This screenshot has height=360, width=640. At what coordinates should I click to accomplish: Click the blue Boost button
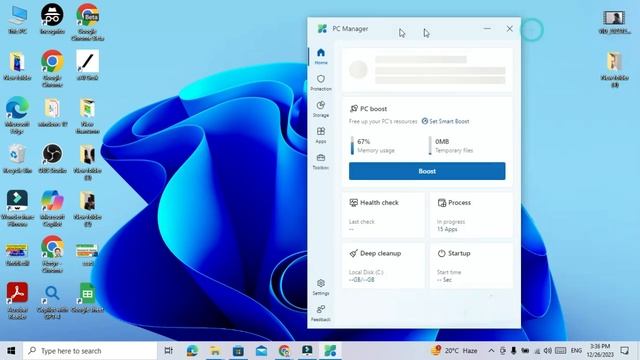pos(427,171)
